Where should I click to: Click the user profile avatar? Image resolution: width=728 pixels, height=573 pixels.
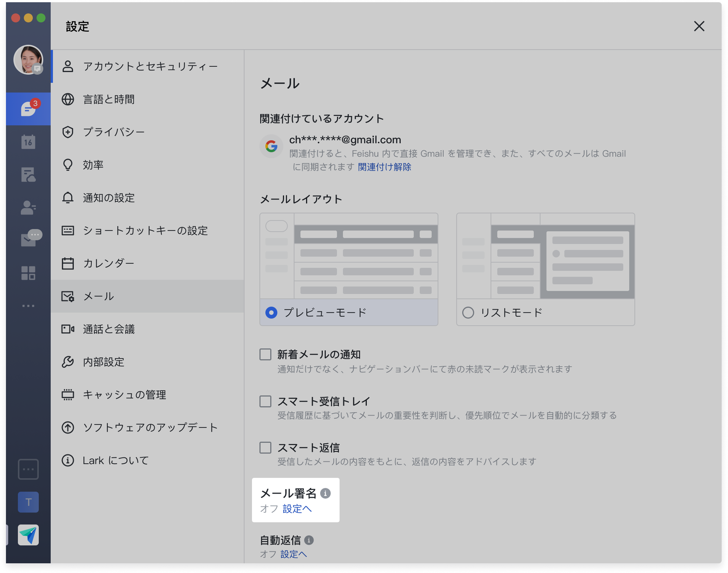[x=28, y=60]
